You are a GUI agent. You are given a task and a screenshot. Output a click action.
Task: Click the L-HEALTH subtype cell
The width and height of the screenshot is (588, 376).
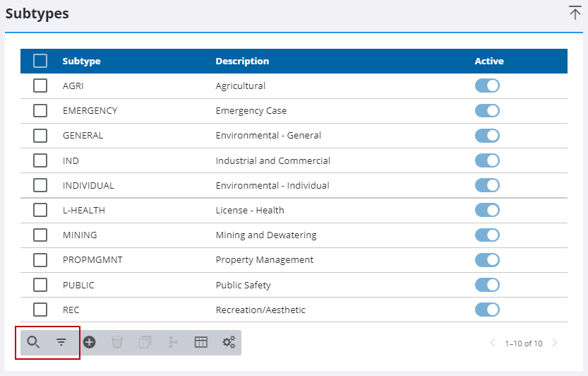click(84, 210)
